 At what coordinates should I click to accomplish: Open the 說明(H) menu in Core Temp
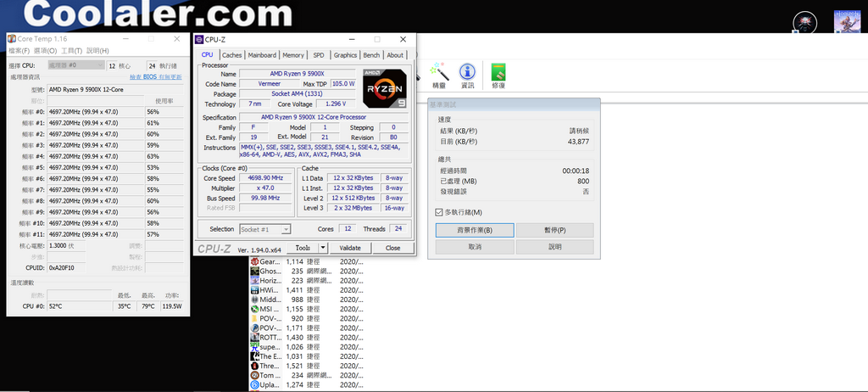97,50
